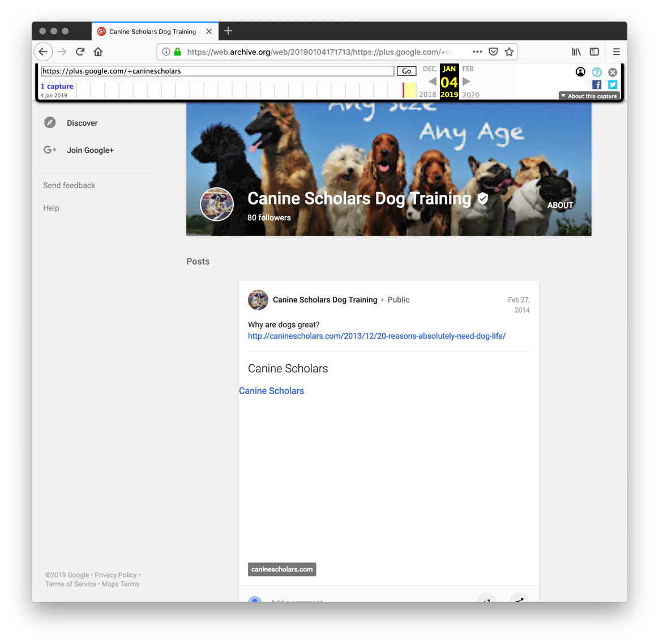Open Terms of Service footer link
The image size is (659, 644).
[x=71, y=585]
